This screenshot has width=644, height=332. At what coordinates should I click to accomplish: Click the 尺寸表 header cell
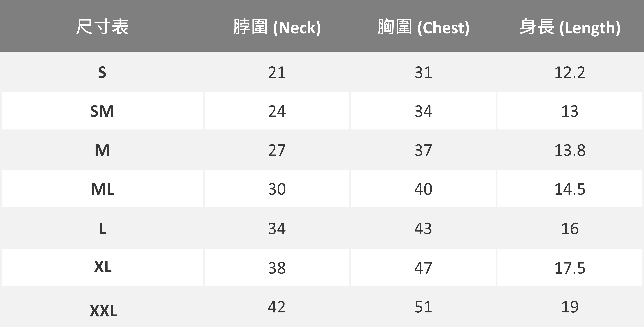pyautogui.click(x=102, y=27)
